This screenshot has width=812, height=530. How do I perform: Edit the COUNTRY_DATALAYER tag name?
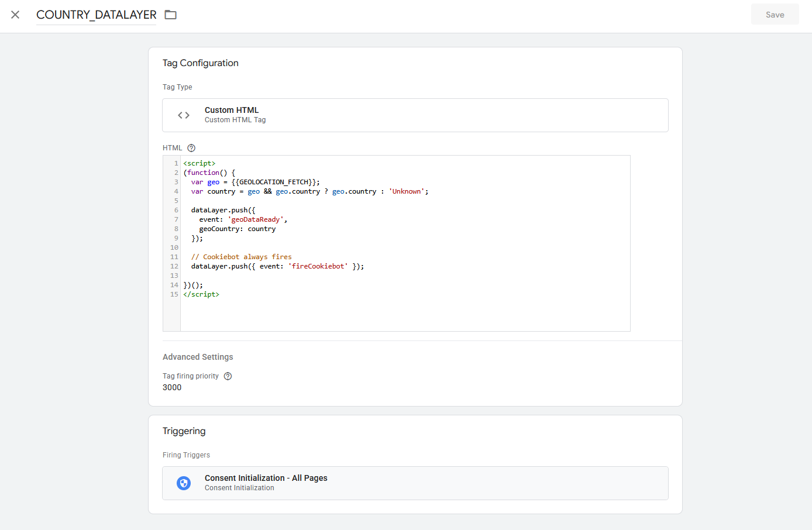point(97,15)
